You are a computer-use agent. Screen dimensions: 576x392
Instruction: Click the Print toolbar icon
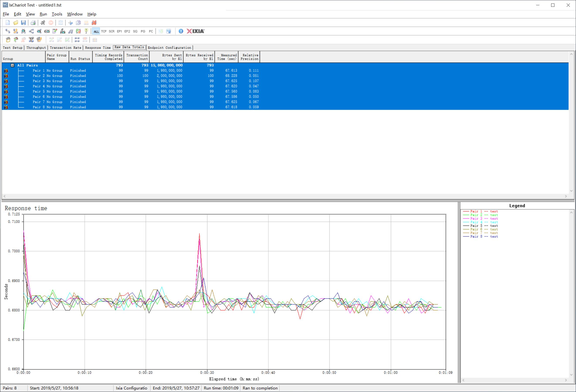(x=33, y=23)
